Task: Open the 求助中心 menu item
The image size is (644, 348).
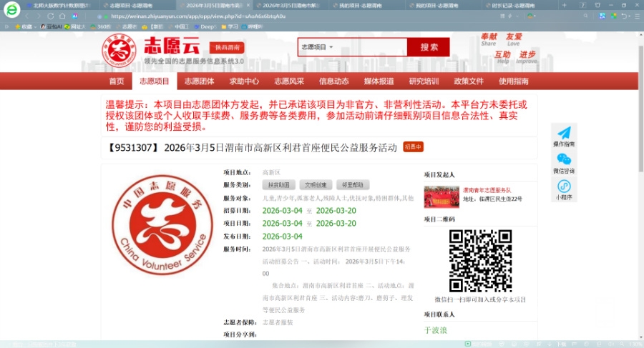Action: pyautogui.click(x=244, y=81)
